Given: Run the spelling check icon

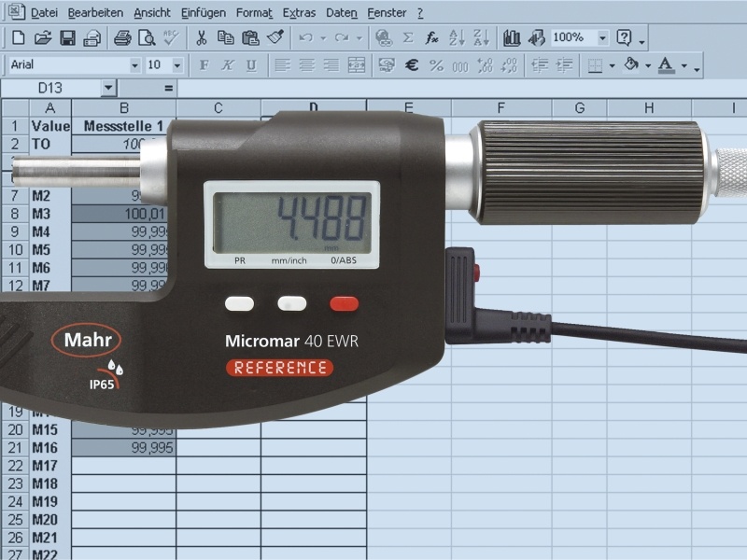Looking at the screenshot, I should (x=171, y=37).
